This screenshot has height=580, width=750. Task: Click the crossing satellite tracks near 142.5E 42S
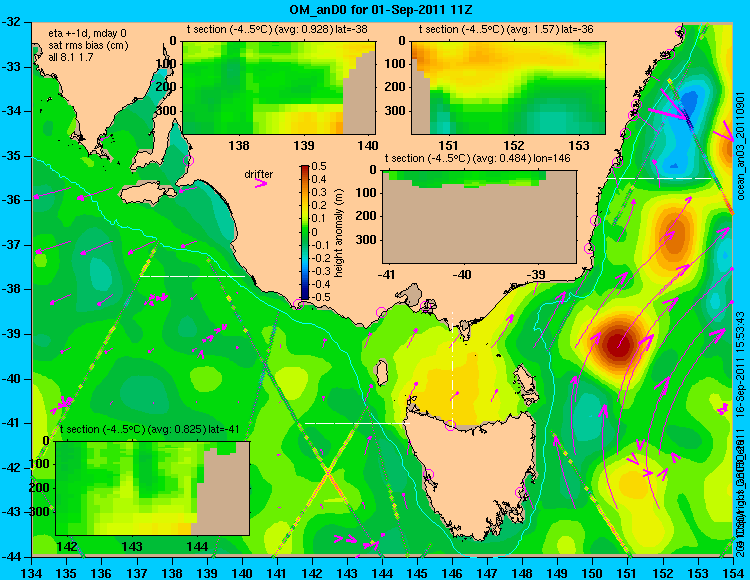[327, 473]
